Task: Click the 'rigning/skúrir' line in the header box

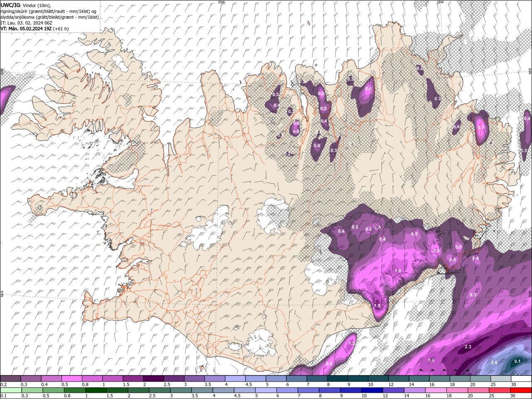Action: point(49,11)
